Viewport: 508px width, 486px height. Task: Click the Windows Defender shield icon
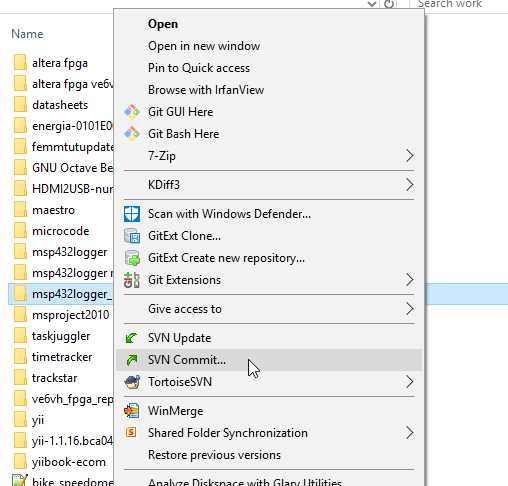[132, 214]
